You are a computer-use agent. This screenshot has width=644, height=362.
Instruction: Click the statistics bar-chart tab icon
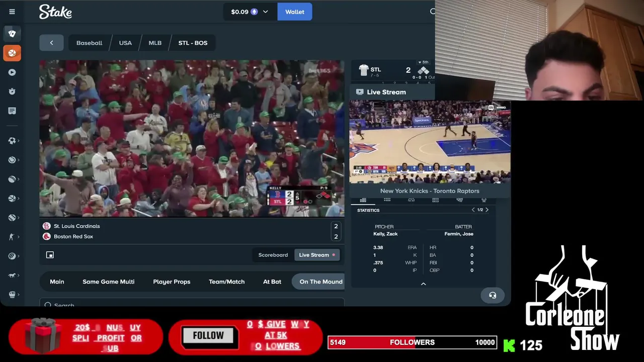pos(363,200)
